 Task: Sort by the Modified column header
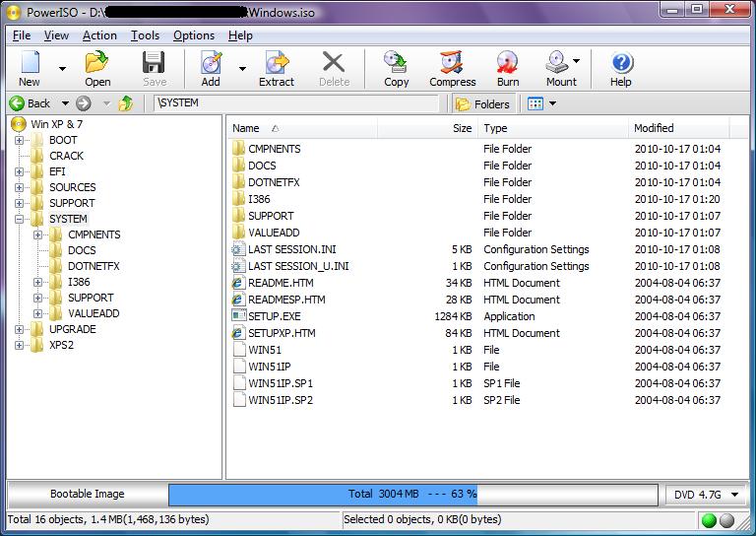(x=679, y=128)
